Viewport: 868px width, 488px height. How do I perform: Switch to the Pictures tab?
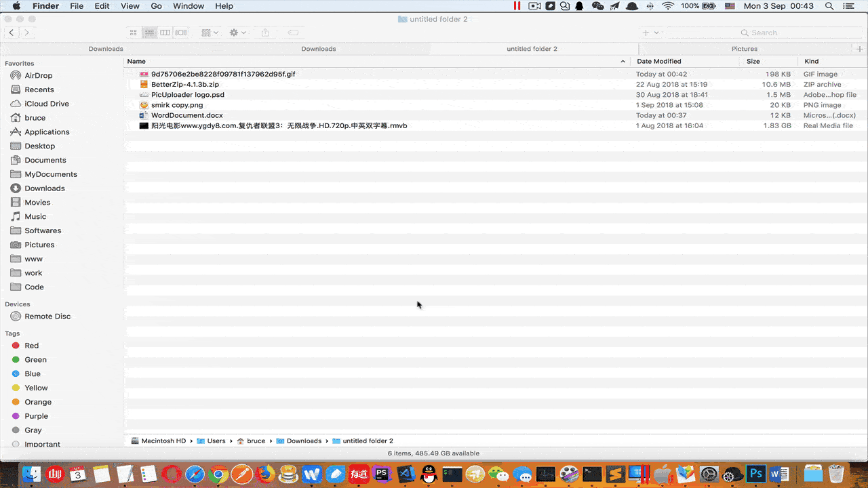coord(745,49)
